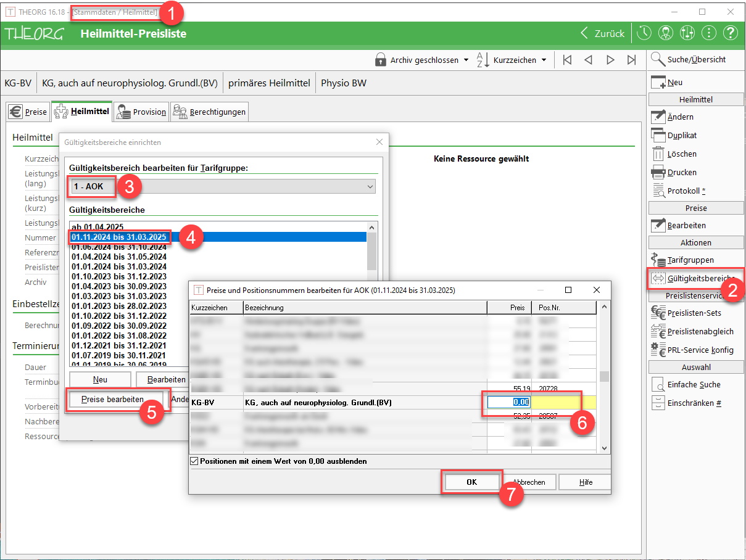The image size is (746, 560).
Task: Open the three-dots more options icon
Action: (708, 33)
